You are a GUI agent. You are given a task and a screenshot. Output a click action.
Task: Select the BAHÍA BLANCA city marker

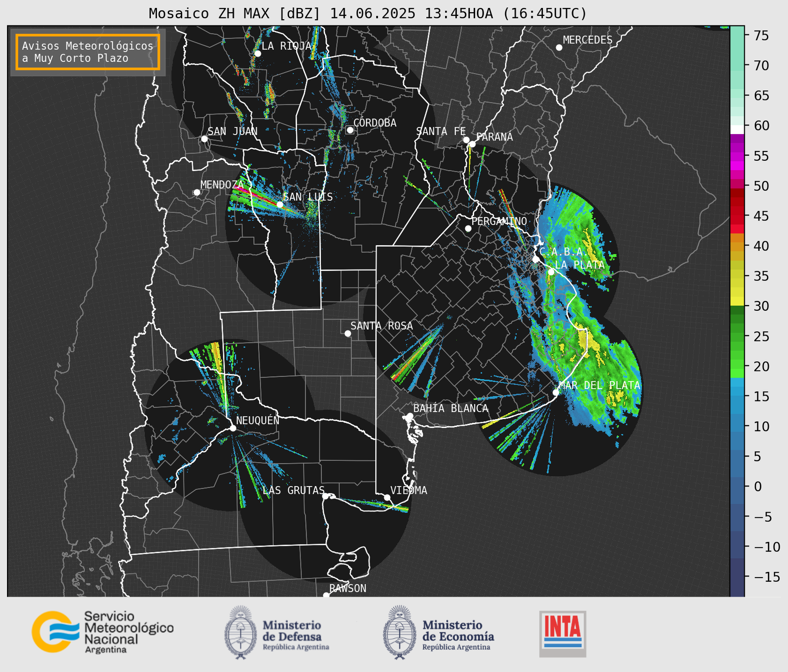[x=410, y=416]
